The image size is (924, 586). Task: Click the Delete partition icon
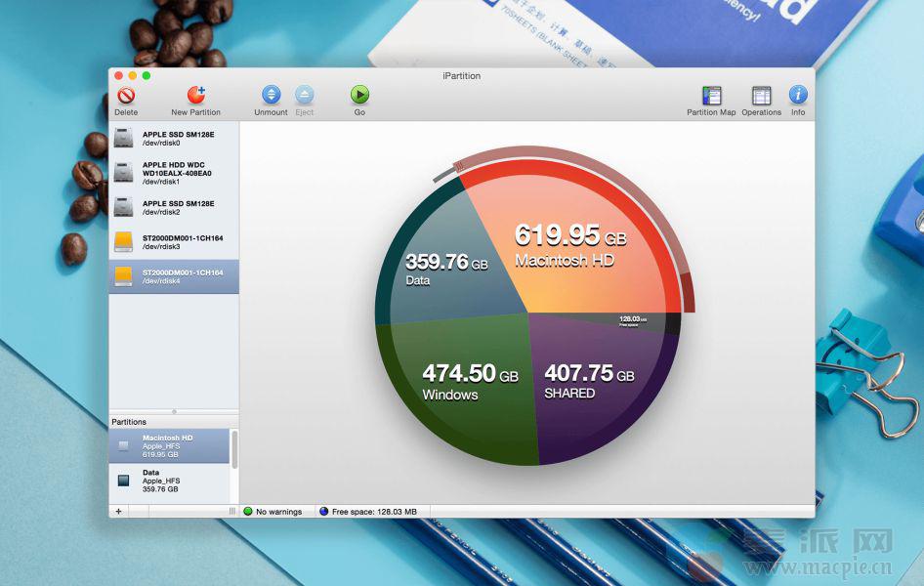tap(126, 96)
